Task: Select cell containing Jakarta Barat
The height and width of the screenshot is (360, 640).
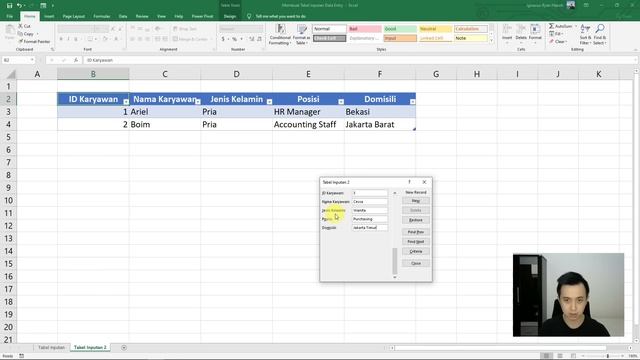Action: [380, 124]
